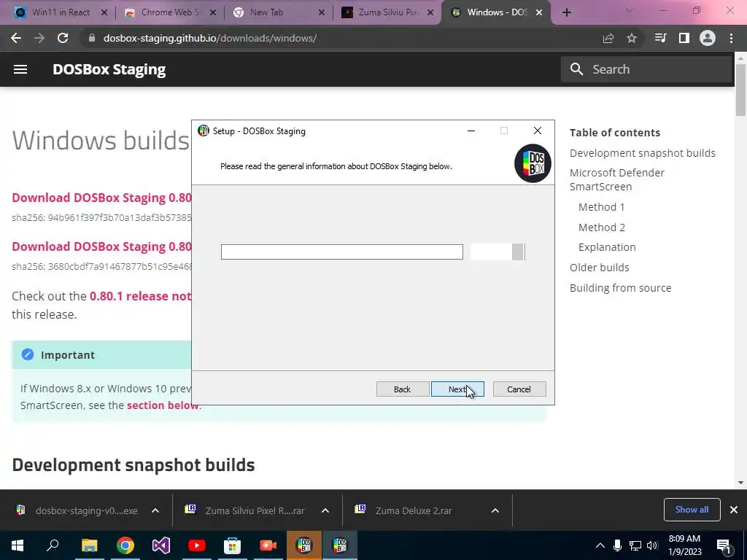Open microphone tray icon
The width and height of the screenshot is (747, 560).
click(x=617, y=545)
